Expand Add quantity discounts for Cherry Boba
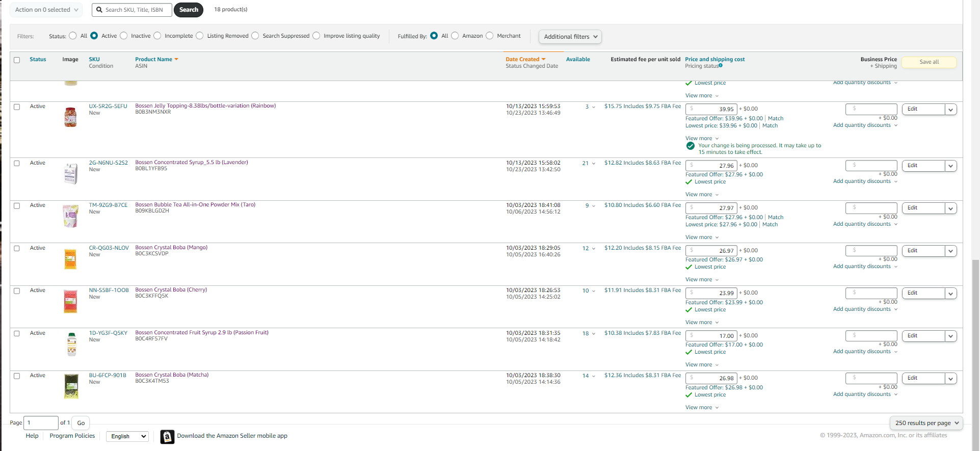980x451 pixels. tap(865, 309)
